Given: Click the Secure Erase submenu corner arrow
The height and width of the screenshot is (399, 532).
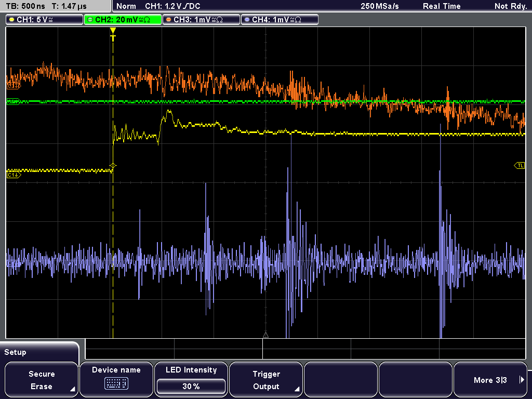Looking at the screenshot, I should [72, 389].
